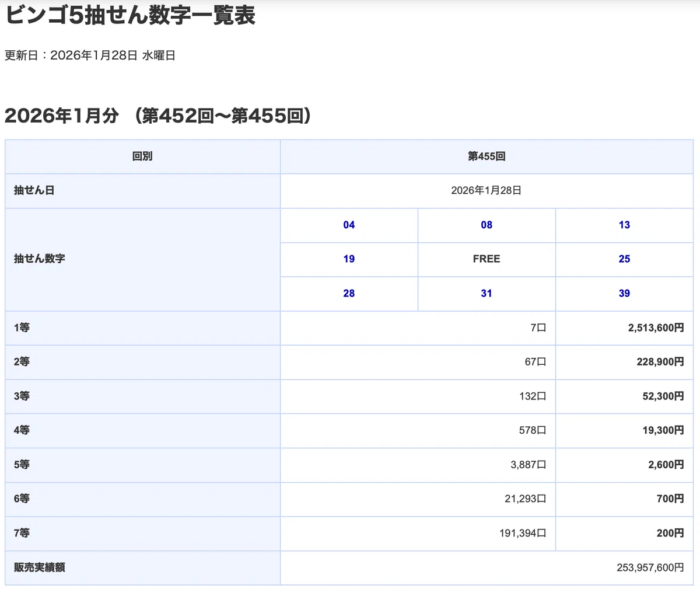Viewport: 700px width, 592px height.
Task: Select drawn number 31
Action: pos(487,294)
